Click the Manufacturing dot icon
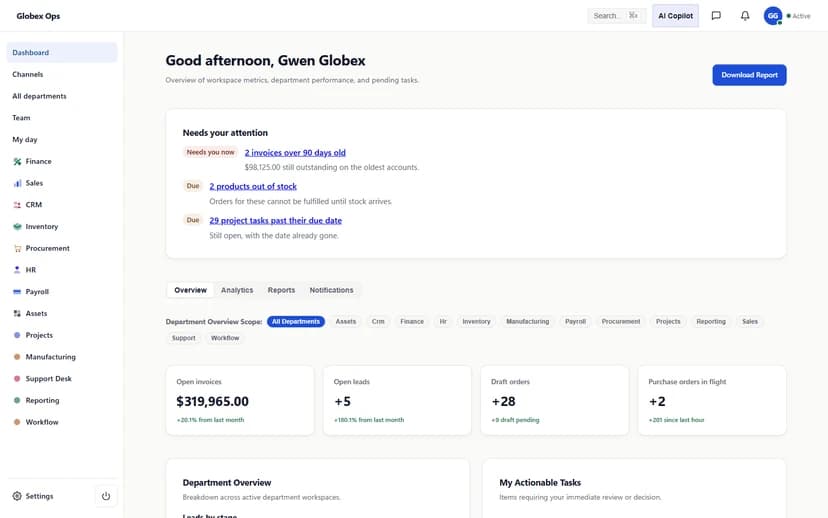828x518 pixels. (x=17, y=357)
